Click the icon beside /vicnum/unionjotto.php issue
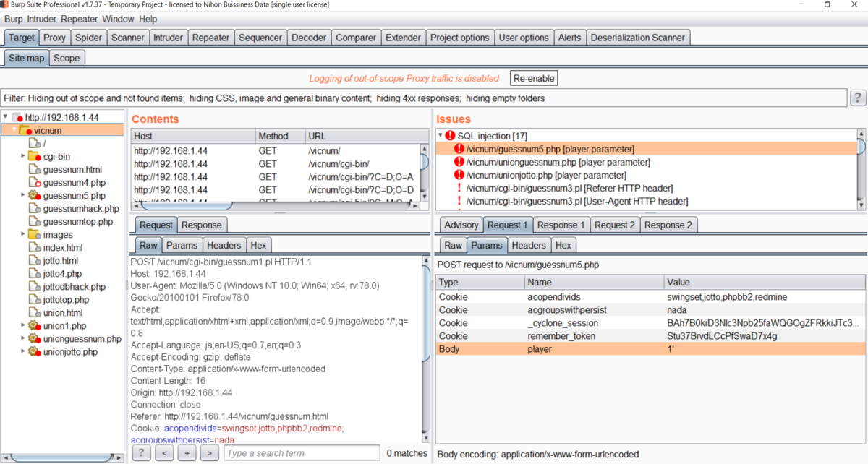The width and height of the screenshot is (868, 464). (x=459, y=175)
